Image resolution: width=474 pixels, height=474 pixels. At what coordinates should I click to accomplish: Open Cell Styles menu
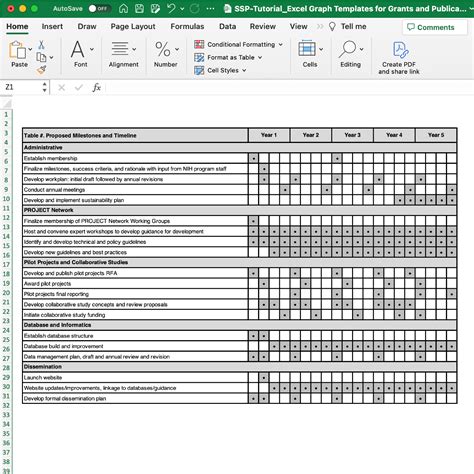[220, 70]
